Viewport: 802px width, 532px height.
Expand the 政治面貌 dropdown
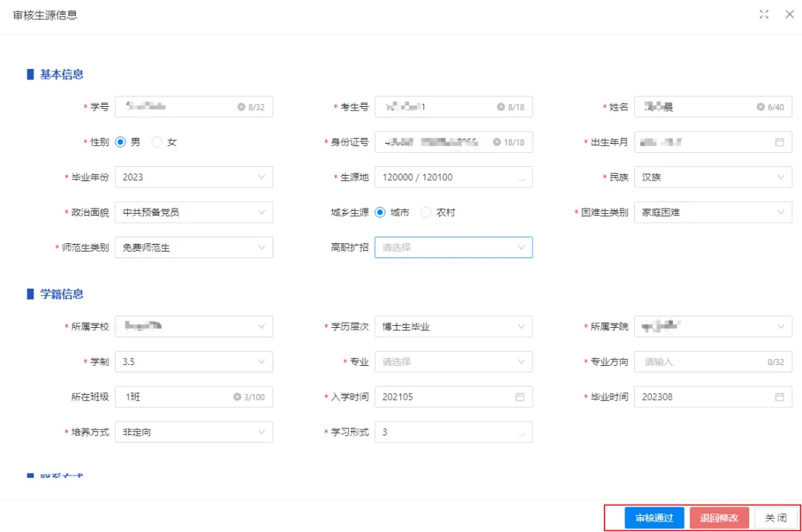tap(194, 212)
